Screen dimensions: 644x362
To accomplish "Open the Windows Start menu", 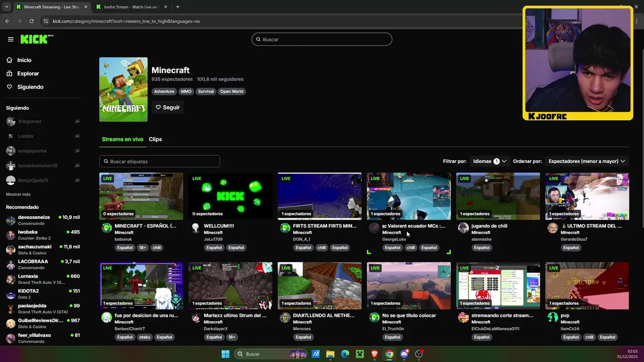I will (225, 354).
